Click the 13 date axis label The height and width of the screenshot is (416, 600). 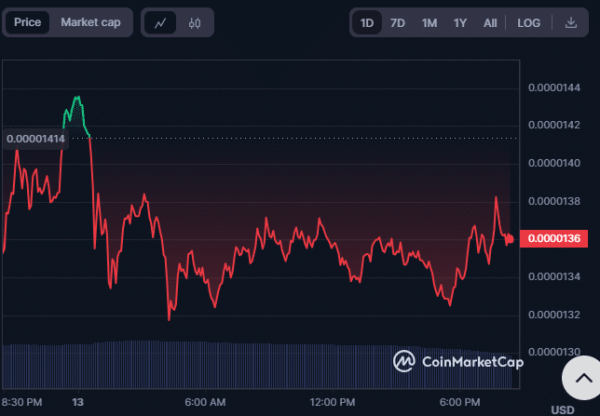tap(78, 402)
